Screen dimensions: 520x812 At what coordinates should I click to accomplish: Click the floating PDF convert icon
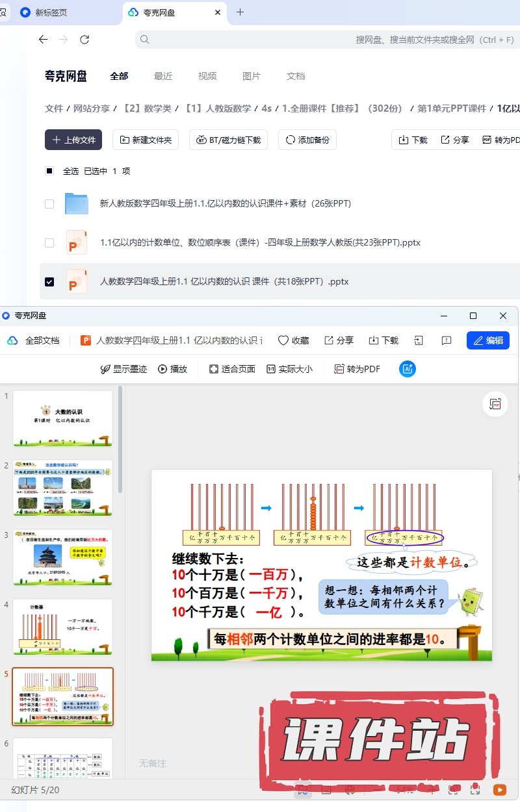coord(495,404)
